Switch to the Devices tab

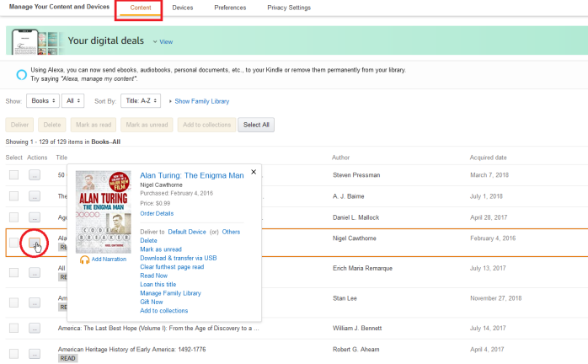click(183, 8)
